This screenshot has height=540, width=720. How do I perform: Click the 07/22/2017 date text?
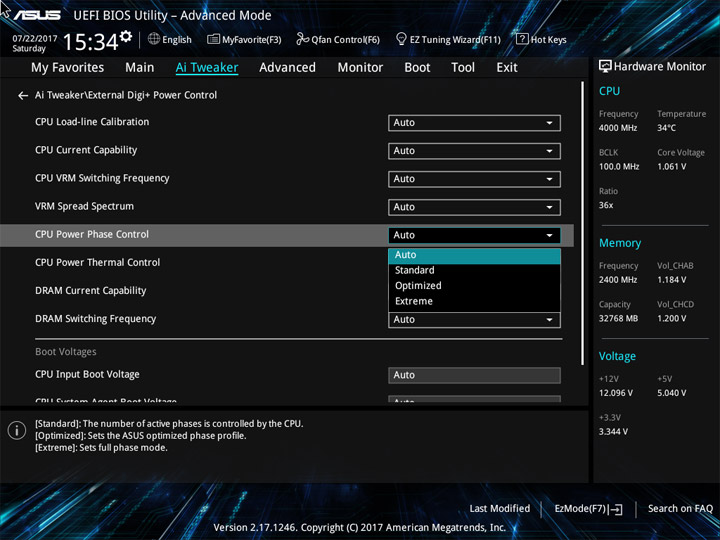tap(35, 39)
